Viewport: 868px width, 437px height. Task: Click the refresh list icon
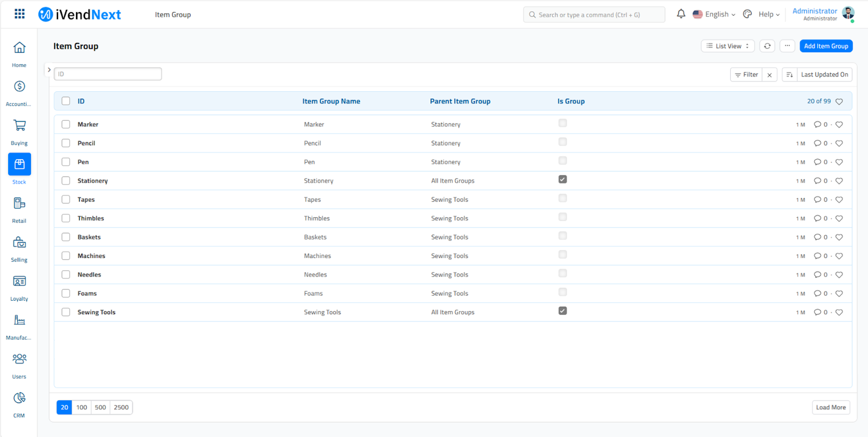(767, 46)
